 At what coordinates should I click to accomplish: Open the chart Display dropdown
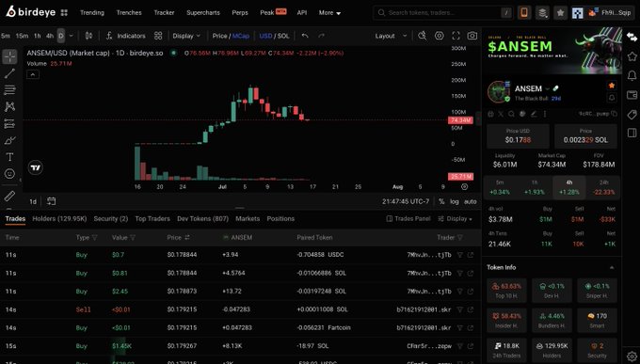[186, 36]
